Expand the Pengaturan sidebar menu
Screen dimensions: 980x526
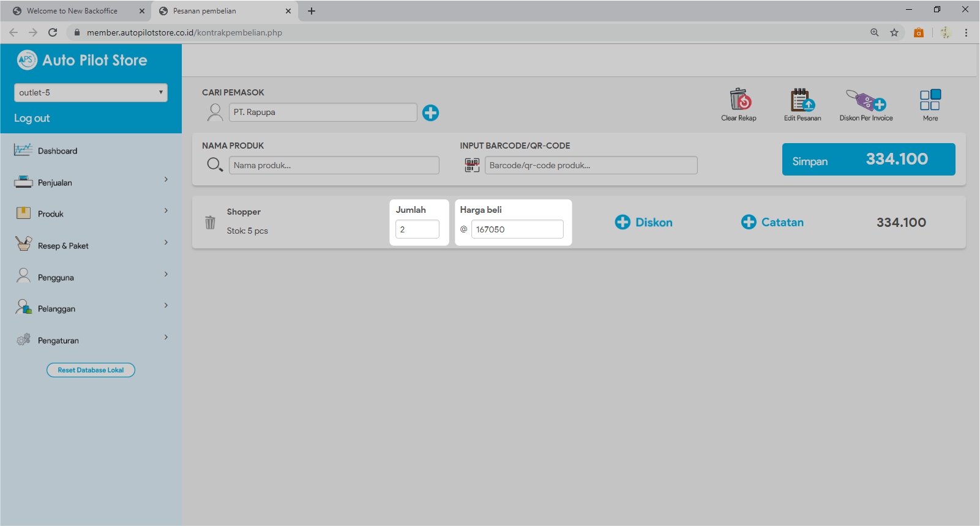[x=91, y=340]
